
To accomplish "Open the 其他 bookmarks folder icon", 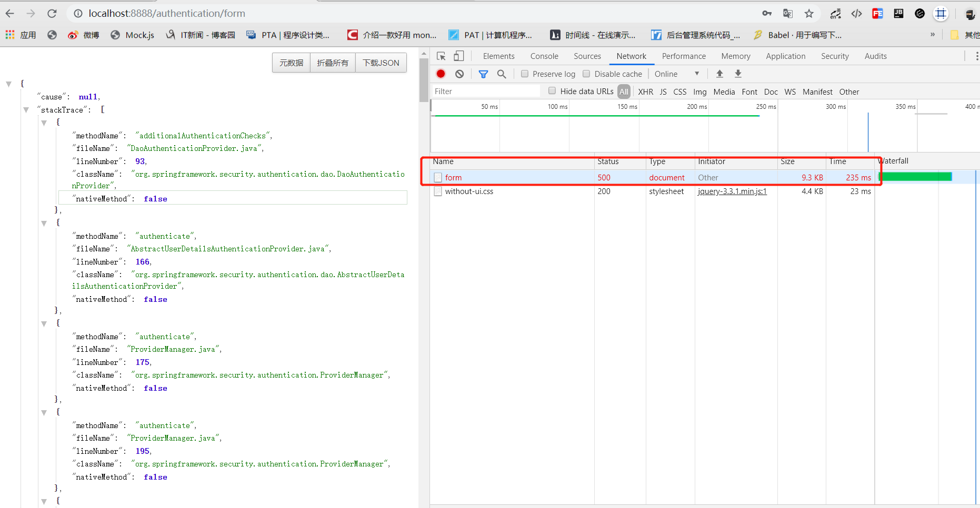I will click(x=955, y=35).
